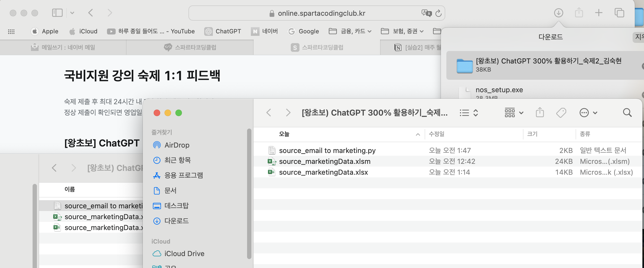Expand the 금융, 카드 bookmark folder
644x268 pixels.
350,31
